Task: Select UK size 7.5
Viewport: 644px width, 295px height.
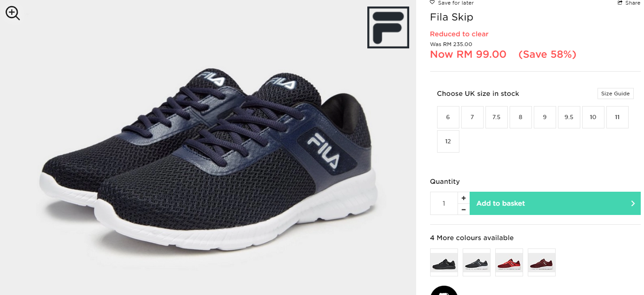Action: (497, 117)
